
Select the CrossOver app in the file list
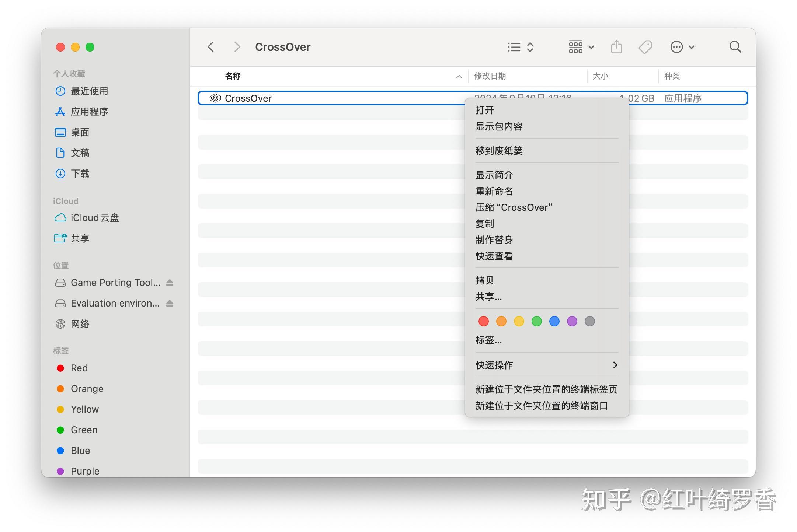(x=248, y=98)
